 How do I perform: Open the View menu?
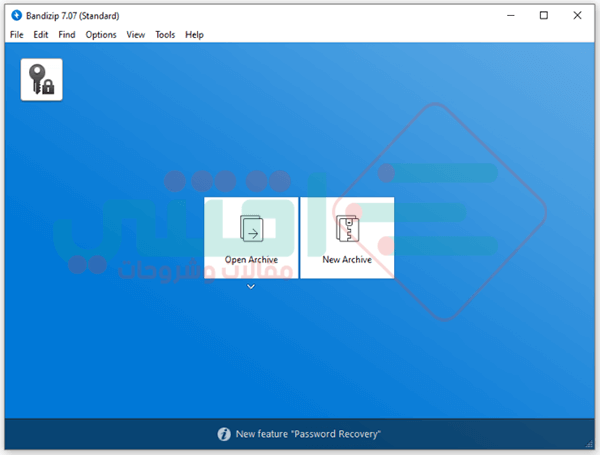pos(136,35)
